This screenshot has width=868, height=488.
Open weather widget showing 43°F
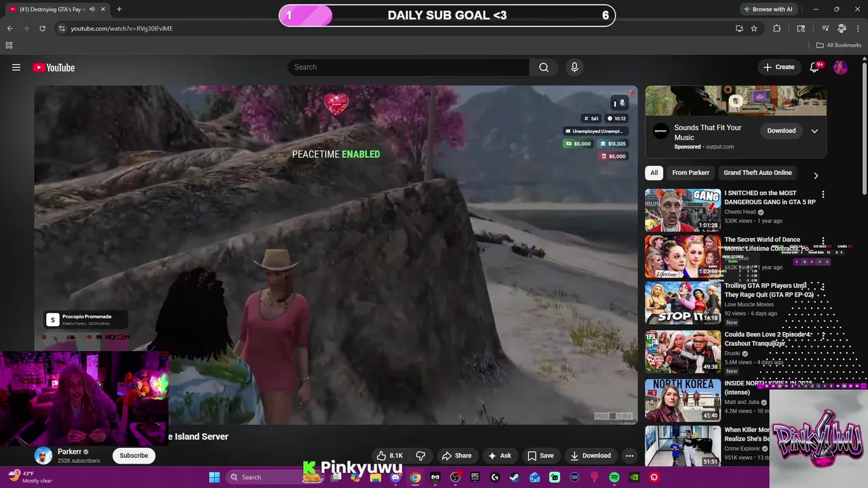[x=30, y=477]
